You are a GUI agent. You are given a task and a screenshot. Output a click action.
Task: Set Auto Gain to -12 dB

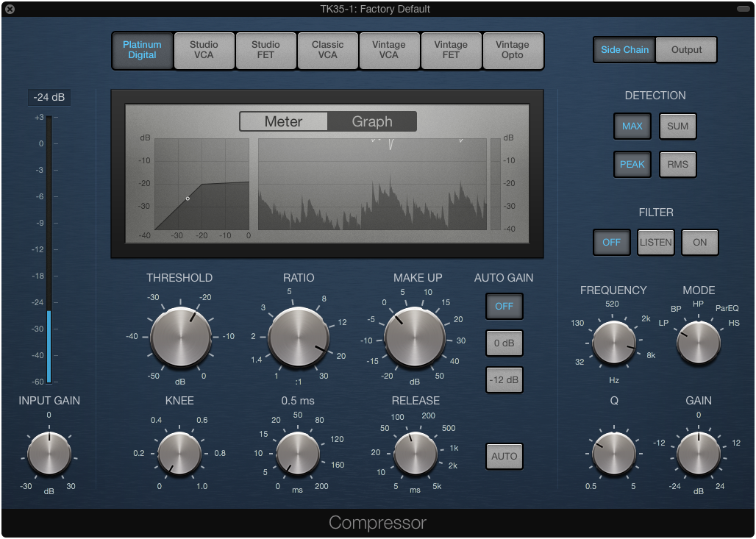tap(504, 380)
